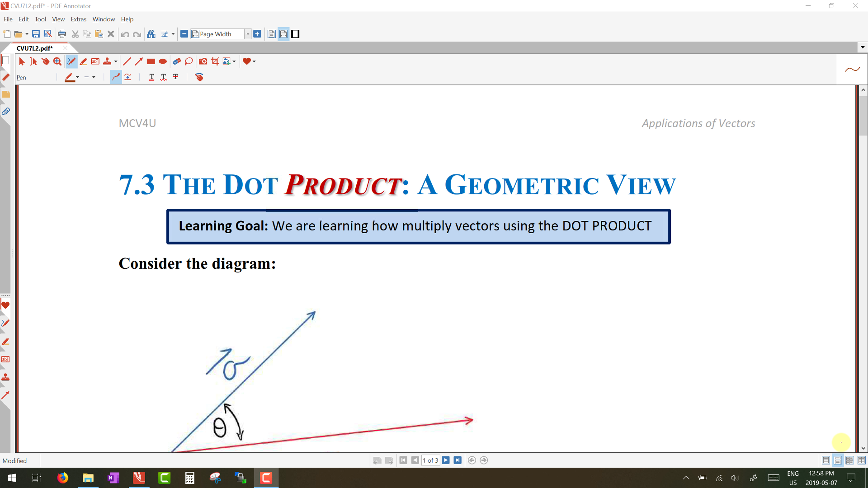The width and height of the screenshot is (868, 488).
Task: Go to the next page button
Action: click(446, 460)
